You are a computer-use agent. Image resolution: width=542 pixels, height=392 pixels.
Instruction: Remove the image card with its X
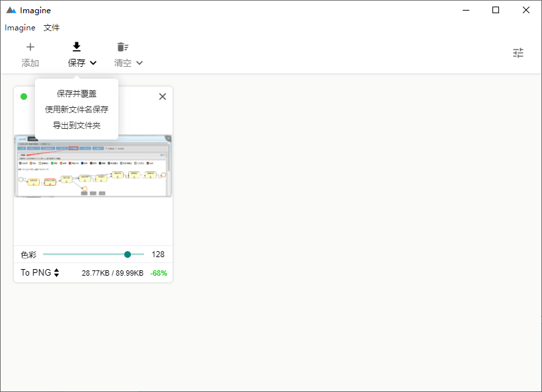tap(163, 97)
